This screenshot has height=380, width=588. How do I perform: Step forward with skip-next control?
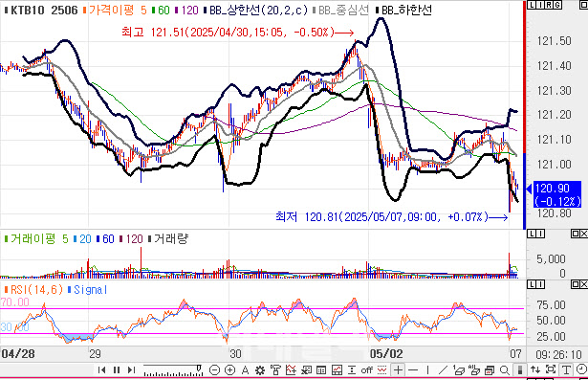pos(131,369)
